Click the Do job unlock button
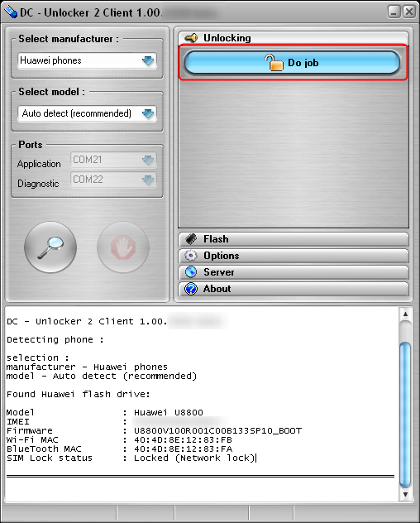Viewport: 420px width, 523px height. click(293, 62)
